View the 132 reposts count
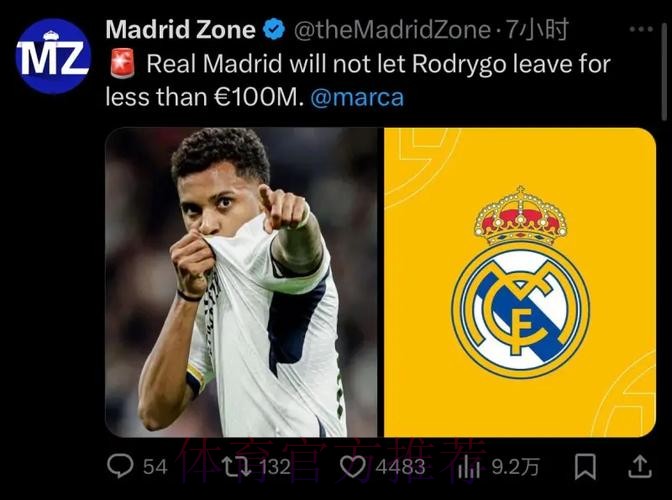Image resolution: width=672 pixels, height=500 pixels. coord(274,467)
